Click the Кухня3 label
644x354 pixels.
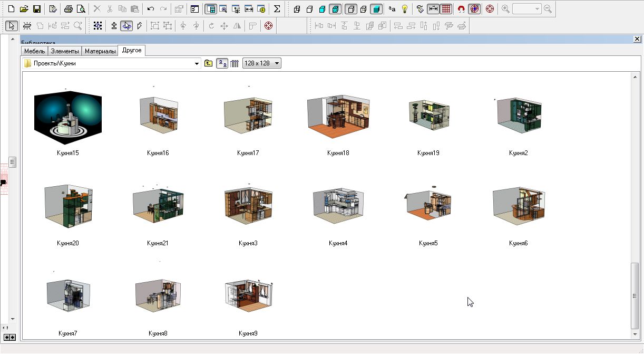[x=248, y=243]
